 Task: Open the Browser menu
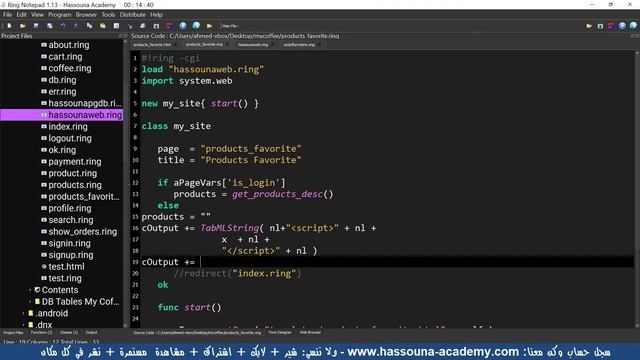click(x=86, y=15)
